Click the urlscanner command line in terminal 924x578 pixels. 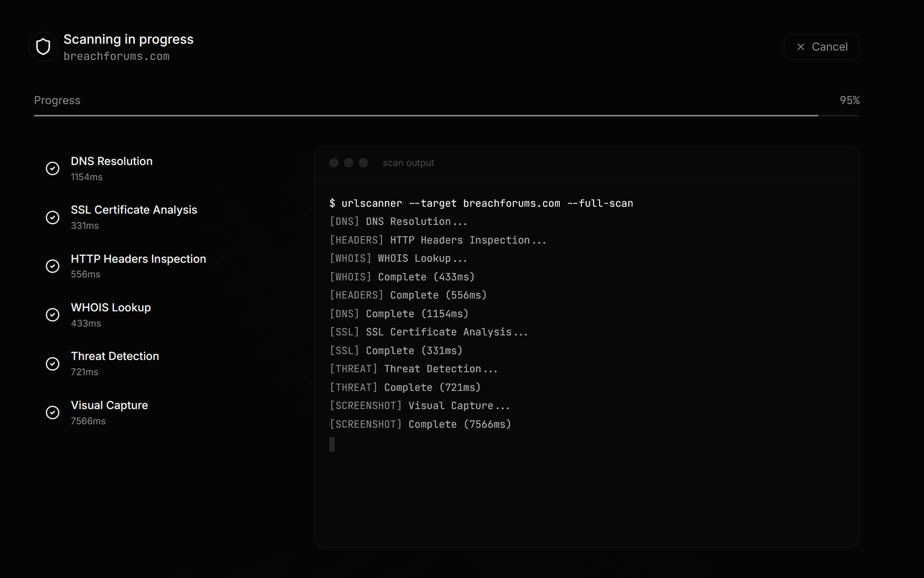coord(481,203)
